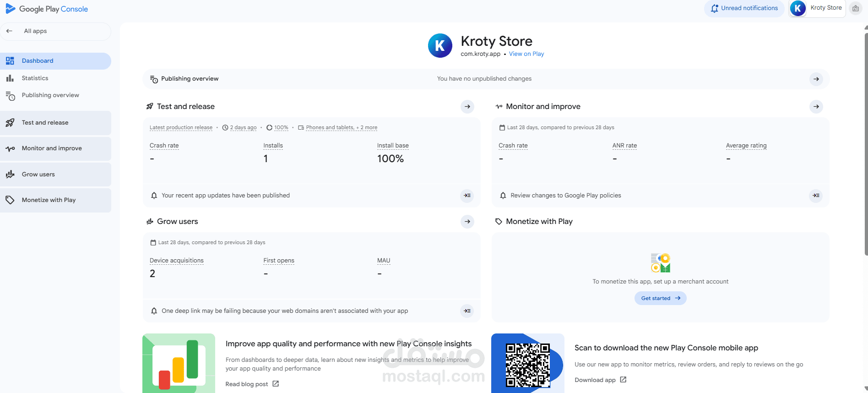Click the MAU metric label
Image resolution: width=868 pixels, height=393 pixels.
(x=384, y=261)
